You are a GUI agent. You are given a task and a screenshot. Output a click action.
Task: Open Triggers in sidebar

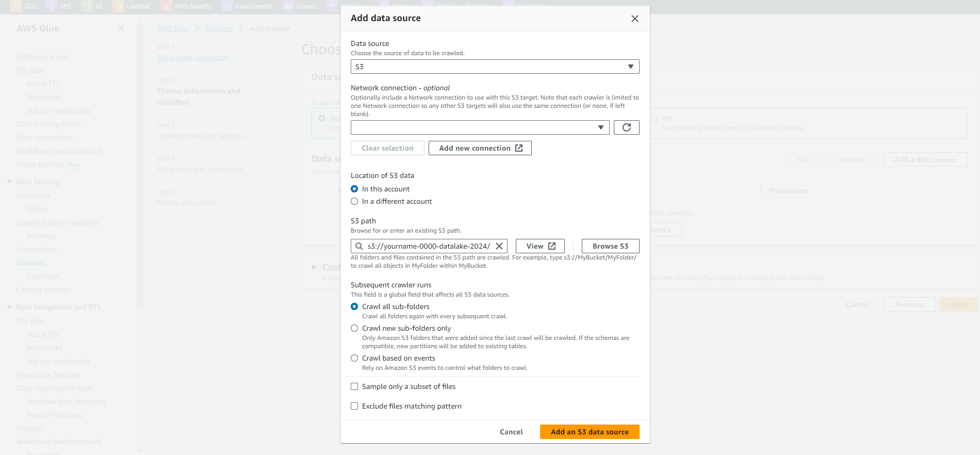coord(29,428)
